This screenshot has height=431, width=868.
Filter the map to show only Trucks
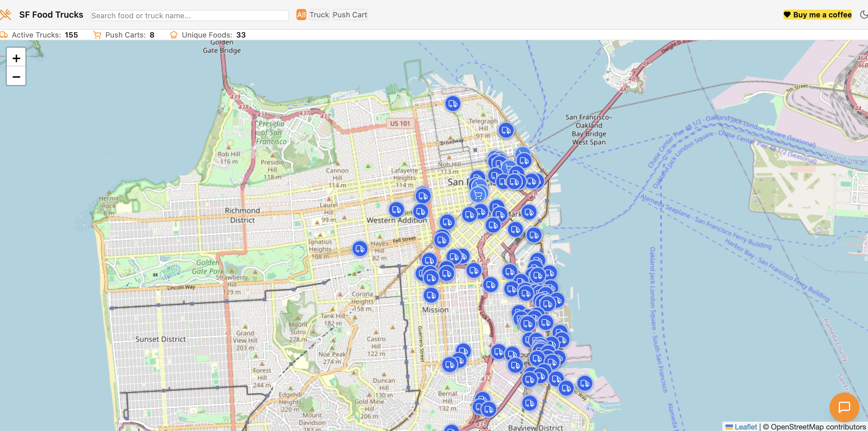[x=319, y=15]
